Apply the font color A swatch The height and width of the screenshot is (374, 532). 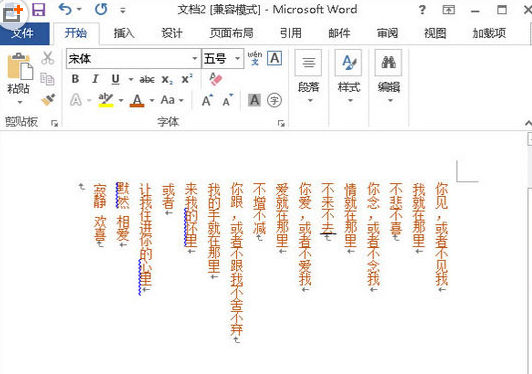[x=137, y=100]
